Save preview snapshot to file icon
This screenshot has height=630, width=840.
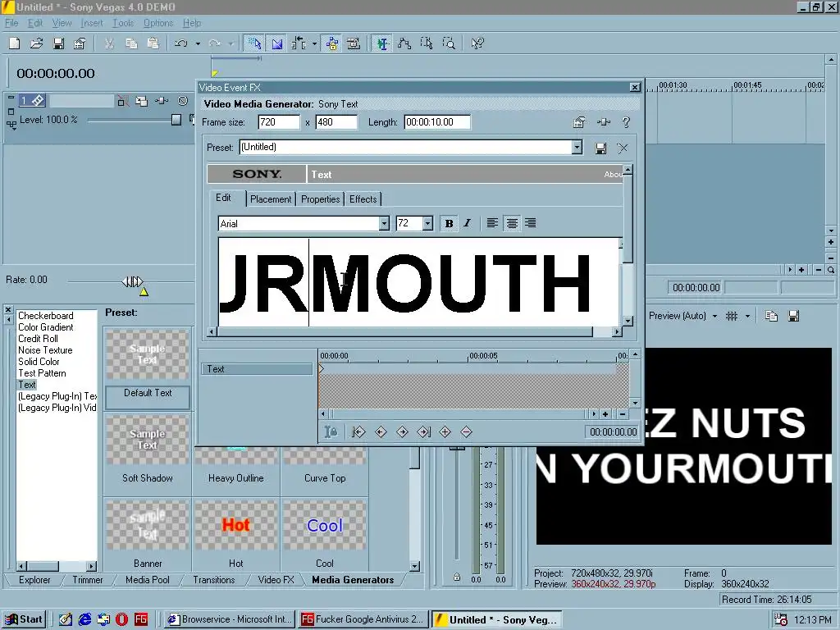(x=794, y=316)
